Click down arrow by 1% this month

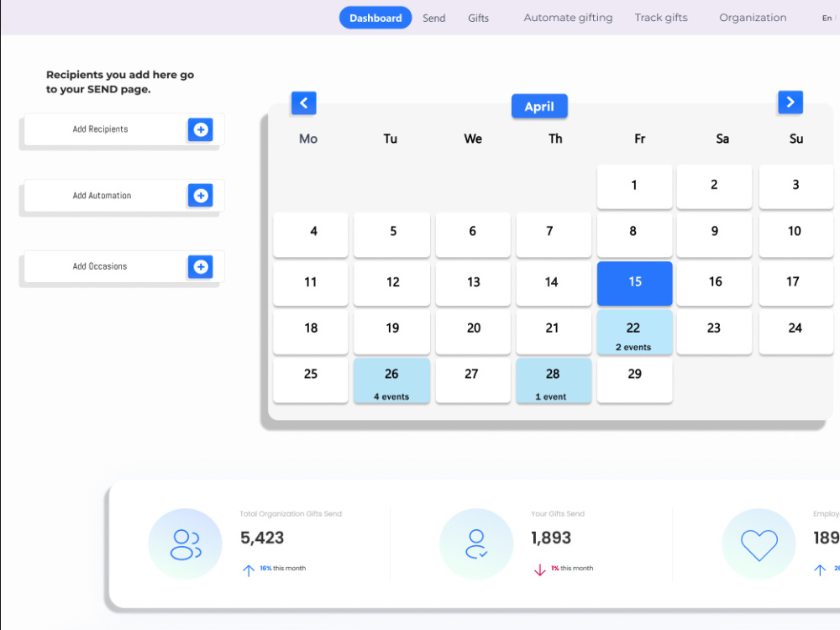click(x=540, y=570)
